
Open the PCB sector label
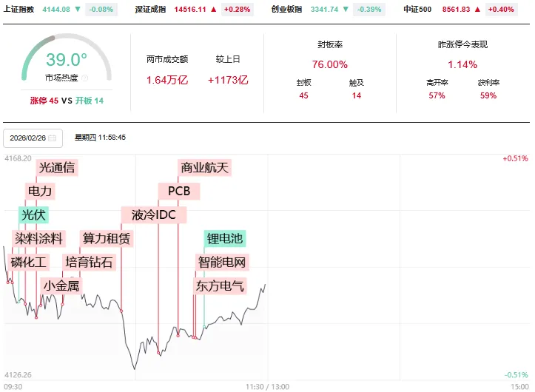(x=179, y=192)
